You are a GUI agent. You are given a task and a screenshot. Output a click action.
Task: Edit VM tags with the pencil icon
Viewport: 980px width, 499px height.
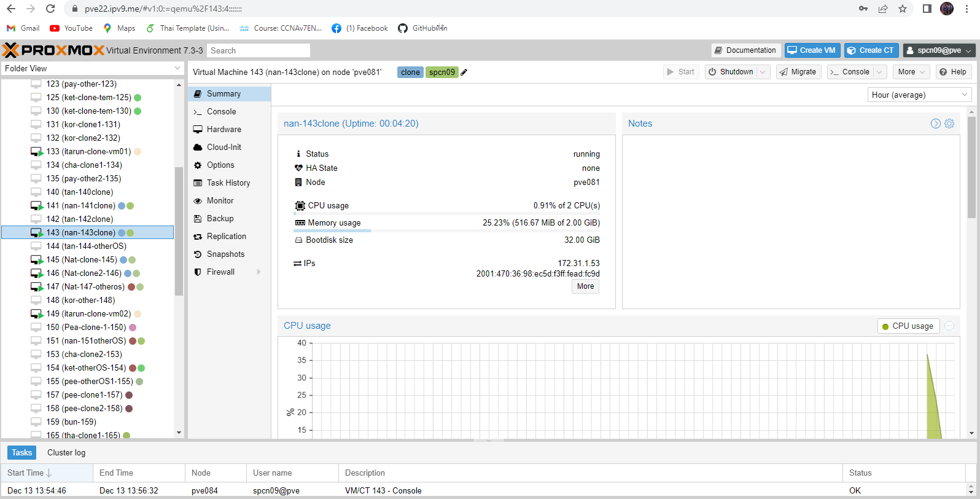464,73
